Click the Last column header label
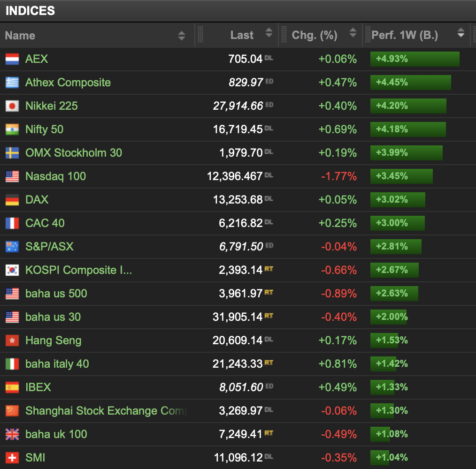Image resolution: width=476 pixels, height=469 pixels. tap(242, 35)
